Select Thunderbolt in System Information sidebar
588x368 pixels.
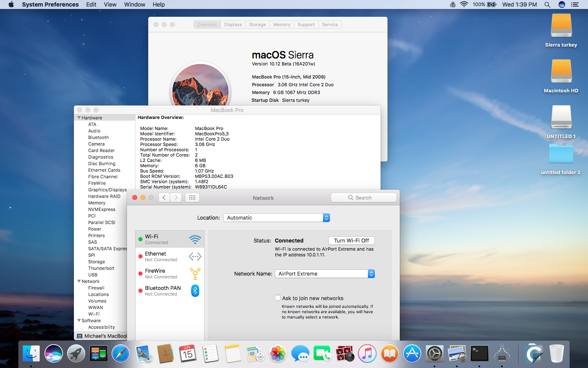(x=101, y=268)
